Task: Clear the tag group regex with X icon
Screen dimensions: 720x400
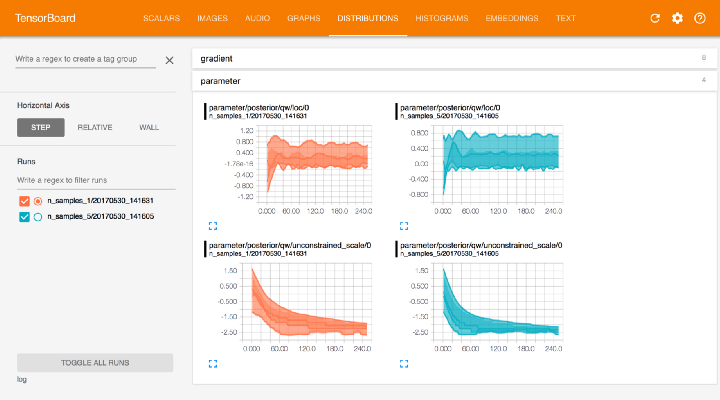Action: pos(169,61)
